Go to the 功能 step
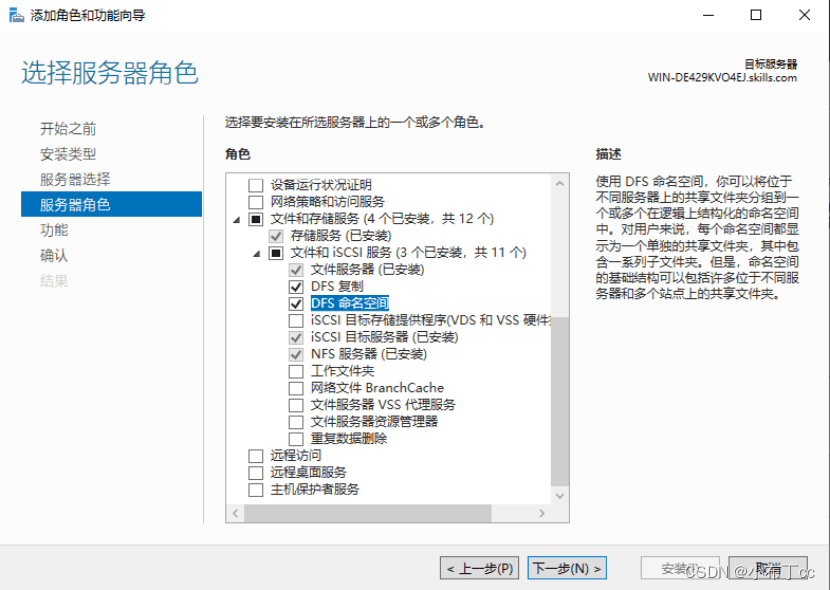Screen dimensions: 830x590 [54, 230]
